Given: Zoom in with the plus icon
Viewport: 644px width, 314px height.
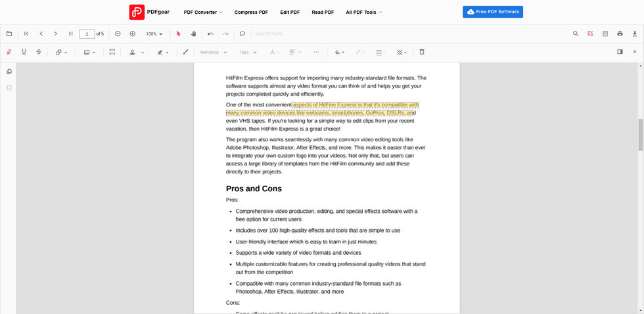Looking at the screenshot, I should pyautogui.click(x=132, y=34).
